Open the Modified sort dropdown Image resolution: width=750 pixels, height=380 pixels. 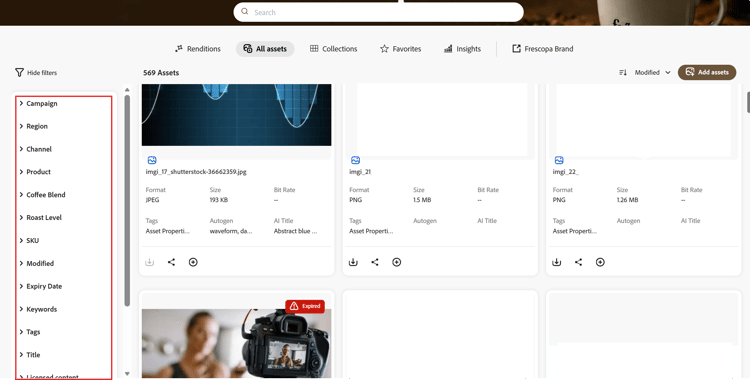[652, 73]
